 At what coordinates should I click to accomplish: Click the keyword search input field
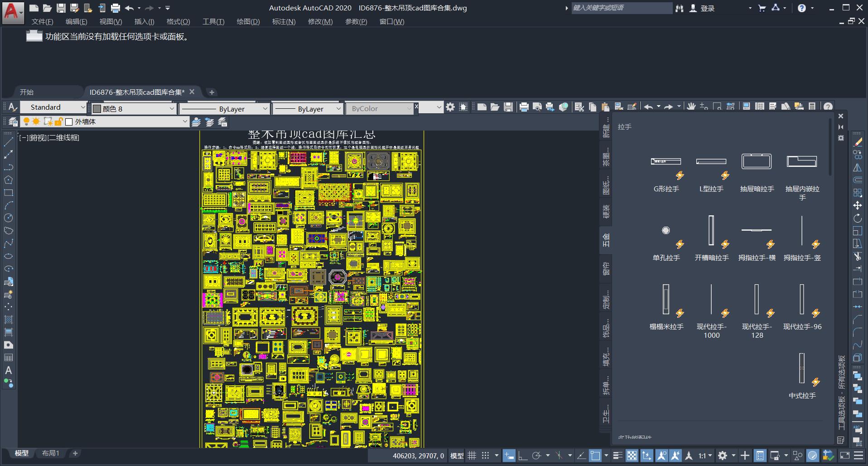(x=621, y=8)
